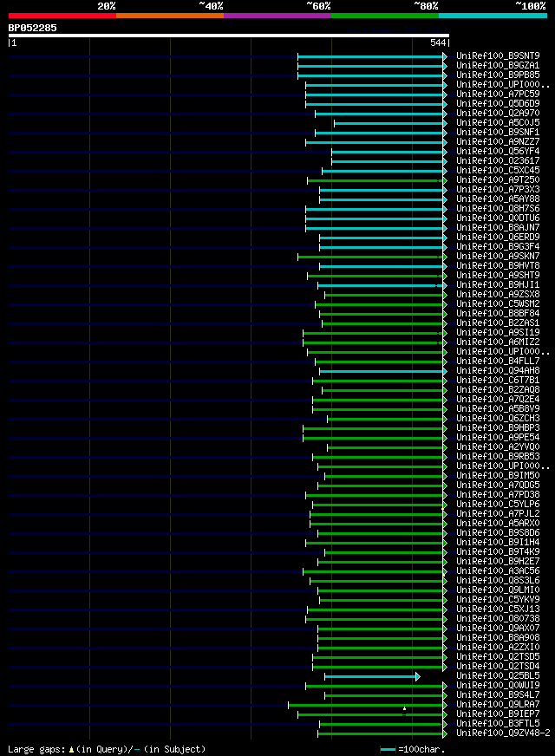This screenshot has width=555, height=756.
Task: Pick the UniRef100_Q0DTU6 row label
Action: 498,218
